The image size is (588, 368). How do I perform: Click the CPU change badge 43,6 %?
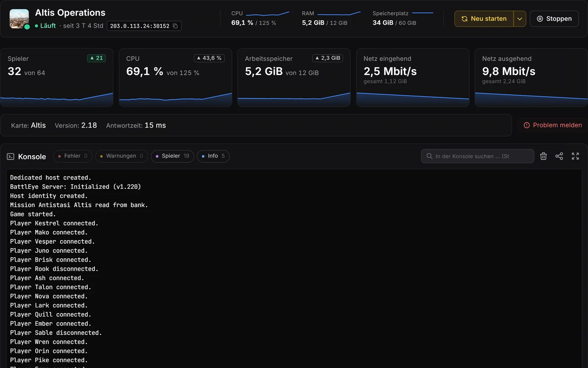[209, 58]
